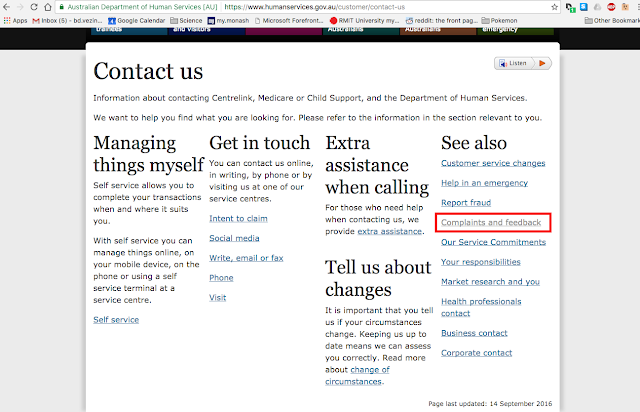The height and width of the screenshot is (412, 640).
Task: Open the Chrome menu dots
Action: coord(637,7)
